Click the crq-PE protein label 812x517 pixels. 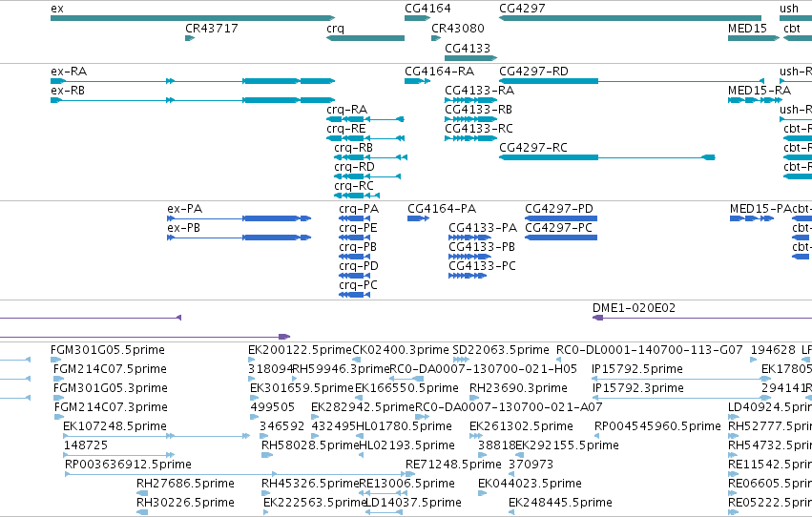[358, 228]
